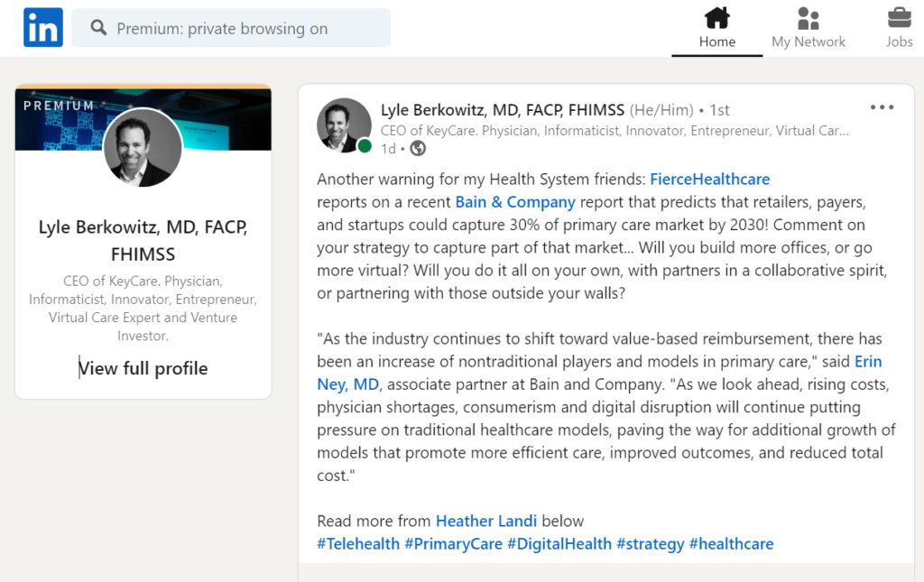Click the sidebar profile photo

click(143, 148)
